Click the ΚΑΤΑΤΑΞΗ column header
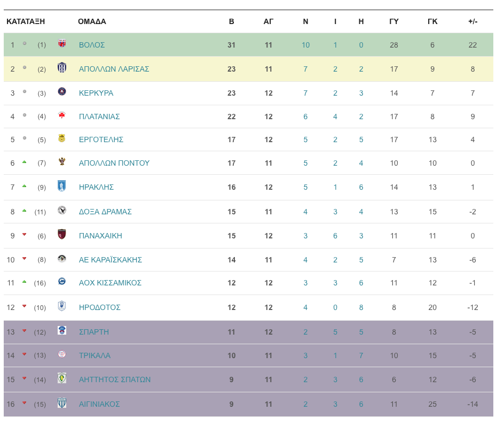This screenshot has width=504, height=426. coord(26,21)
